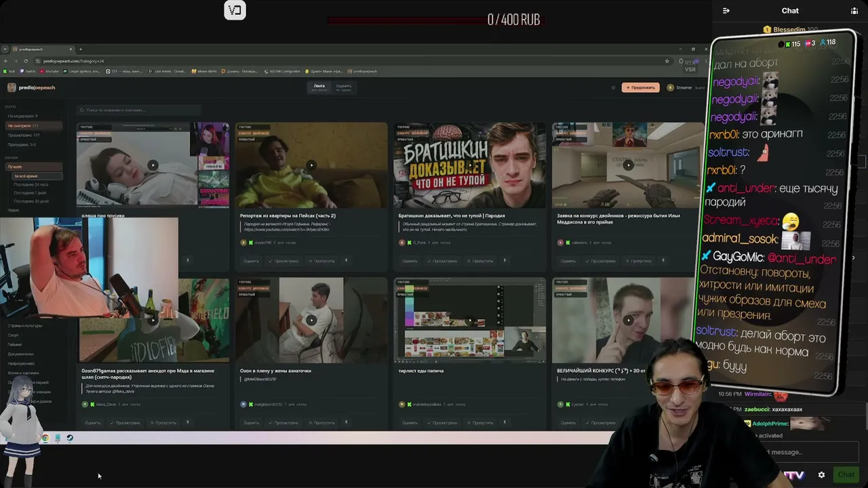Play the sleeping girl video thumbnail
Image resolution: width=868 pixels, height=488 pixels.
[153, 165]
